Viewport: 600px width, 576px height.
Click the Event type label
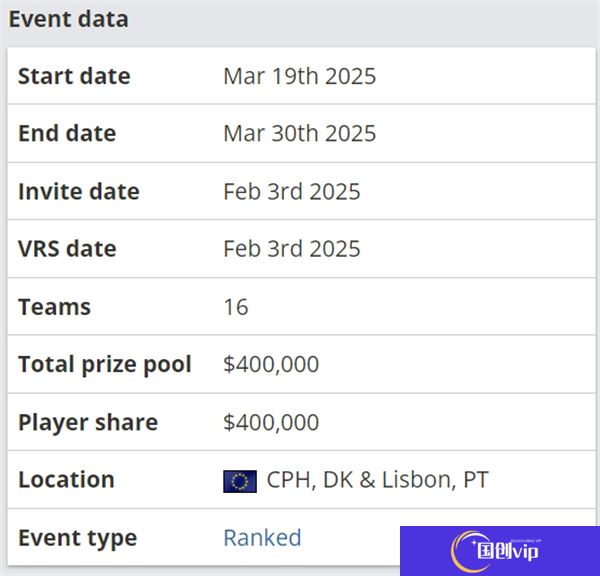[x=78, y=538]
